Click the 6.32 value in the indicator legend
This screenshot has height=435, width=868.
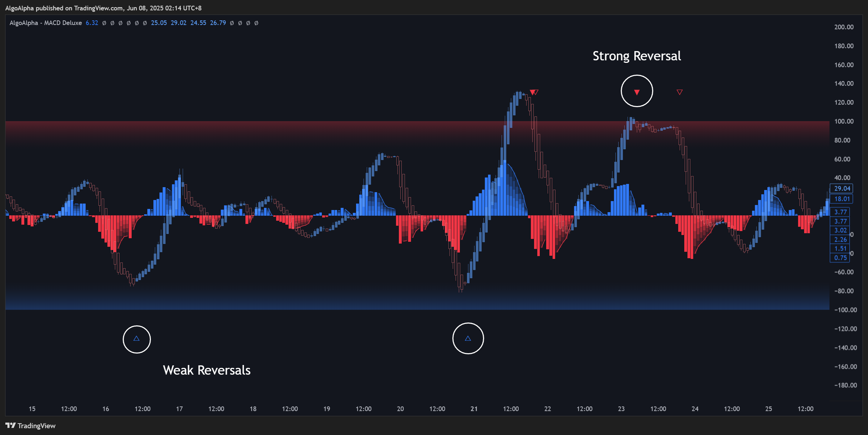92,23
